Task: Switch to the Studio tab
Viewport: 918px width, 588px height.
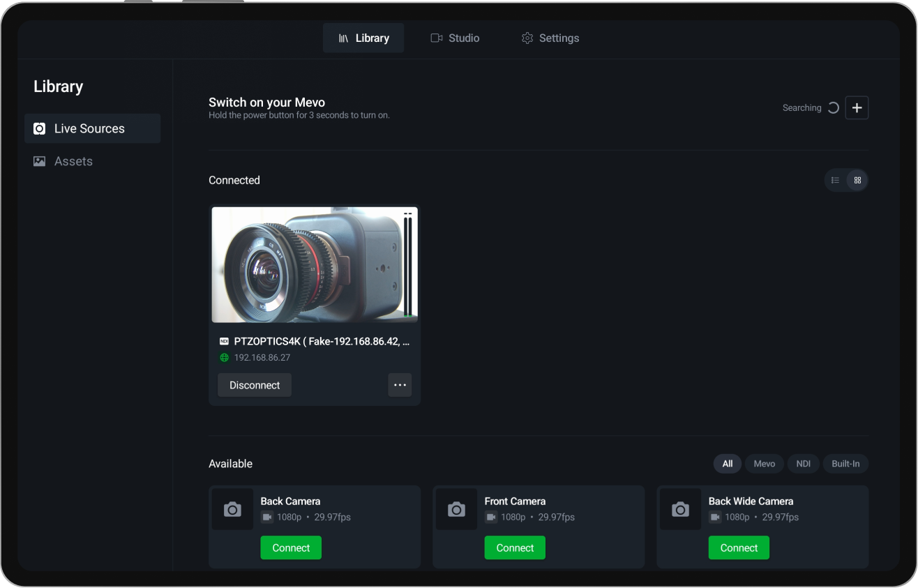Action: pos(455,38)
